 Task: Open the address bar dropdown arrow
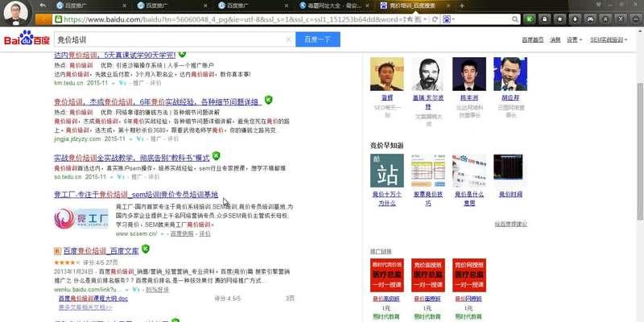425,19
